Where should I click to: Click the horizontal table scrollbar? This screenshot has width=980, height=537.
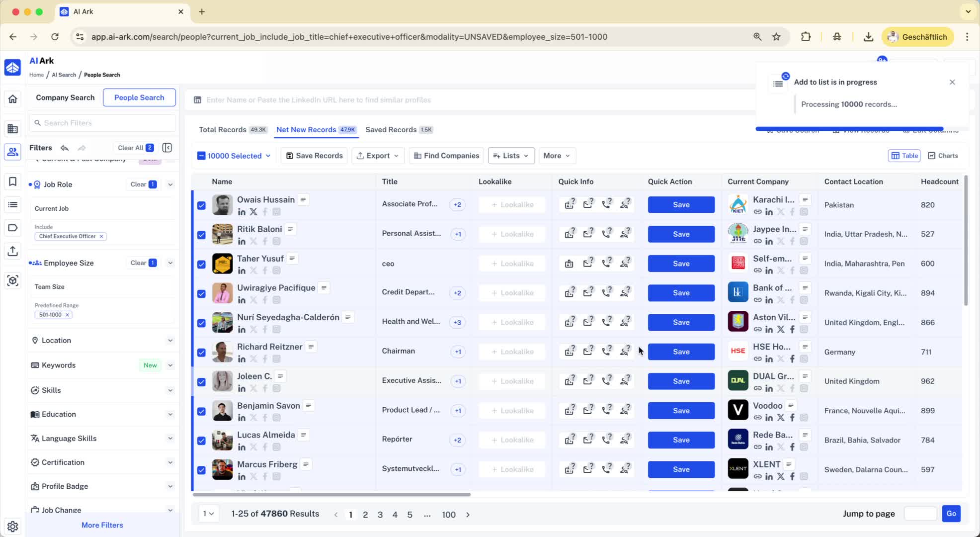click(331, 495)
